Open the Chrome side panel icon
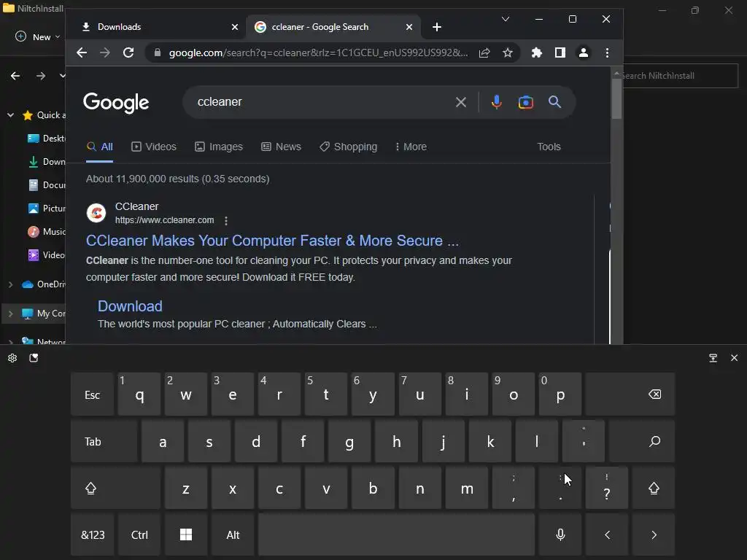Screen dimensions: 747x560 click(560, 52)
